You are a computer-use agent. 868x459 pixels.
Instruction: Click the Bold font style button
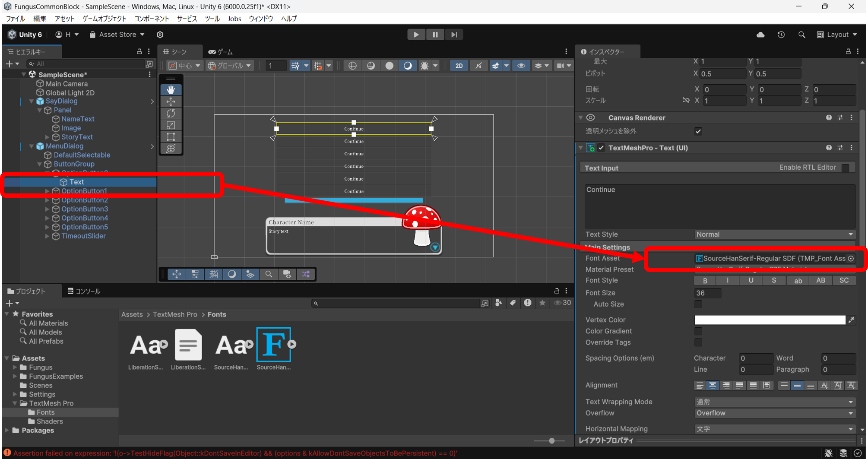pos(705,281)
